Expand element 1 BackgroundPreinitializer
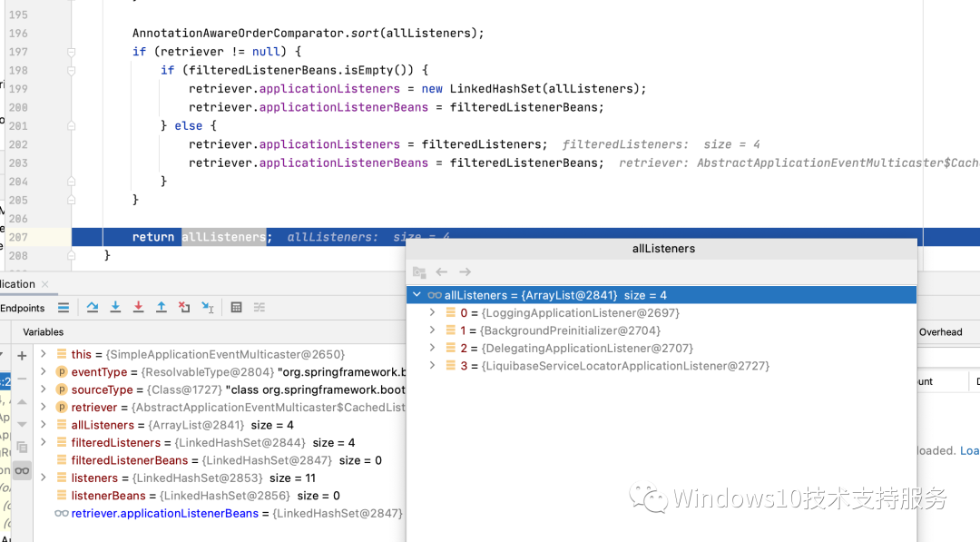The height and width of the screenshot is (542, 980). [x=432, y=330]
